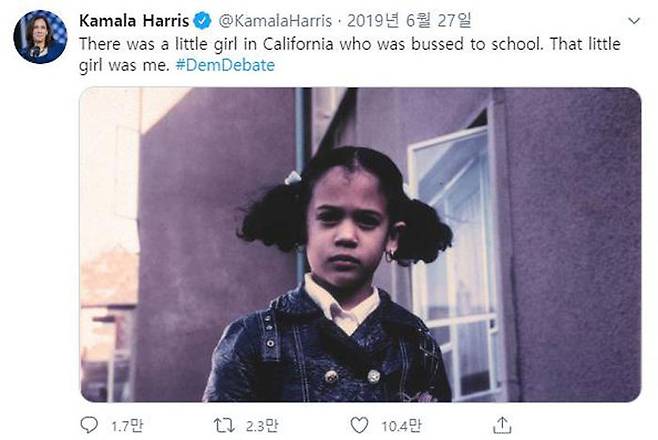Expand the tweet options chevron

[634, 20]
